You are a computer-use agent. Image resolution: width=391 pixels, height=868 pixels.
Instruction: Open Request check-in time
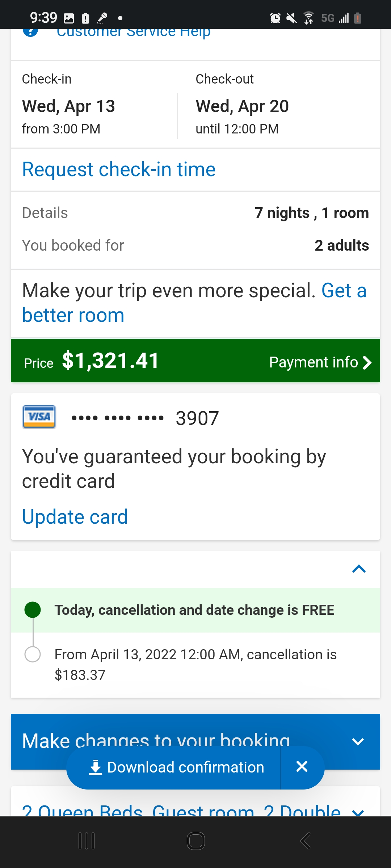tap(119, 169)
